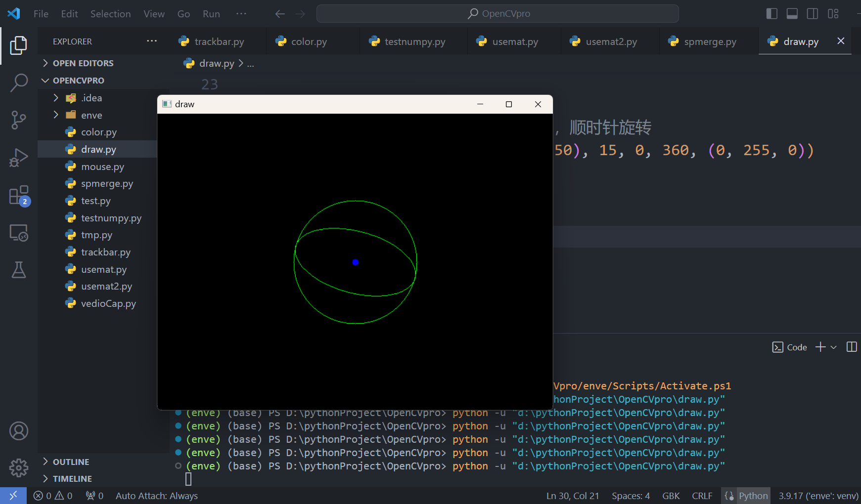Open the Explorer view in activity bar

click(x=19, y=45)
